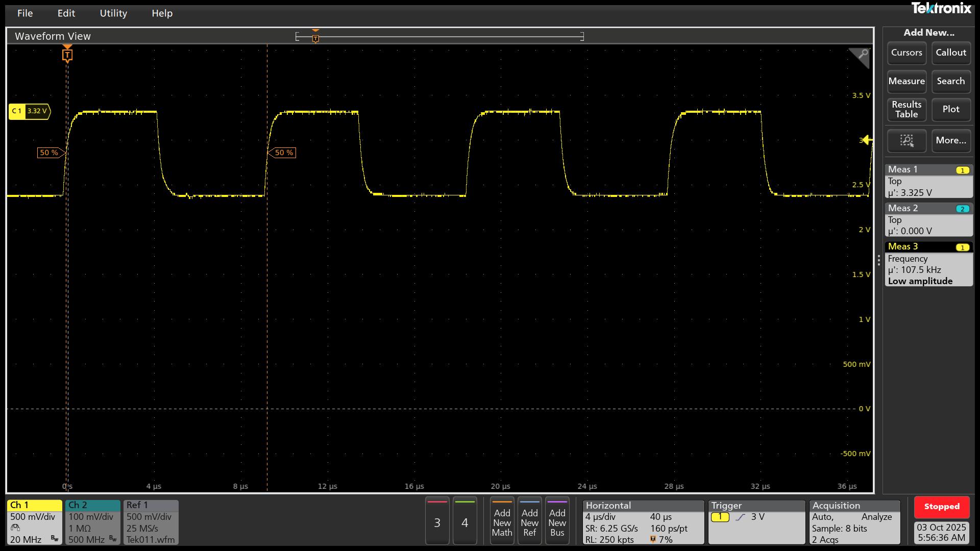The height and width of the screenshot is (551, 980).
Task: Select the Meas 1 Top badge
Action: (928, 181)
